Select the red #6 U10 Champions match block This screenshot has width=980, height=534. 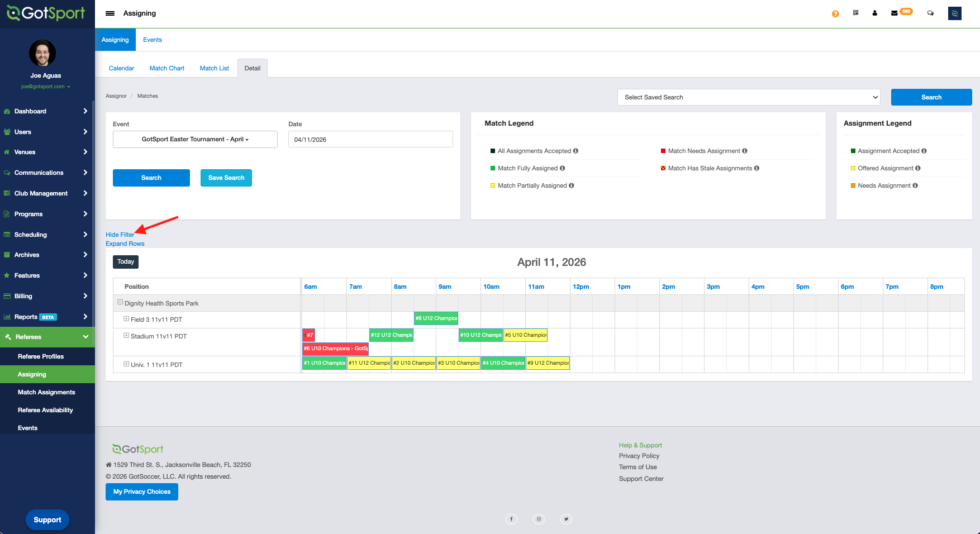(335, 349)
